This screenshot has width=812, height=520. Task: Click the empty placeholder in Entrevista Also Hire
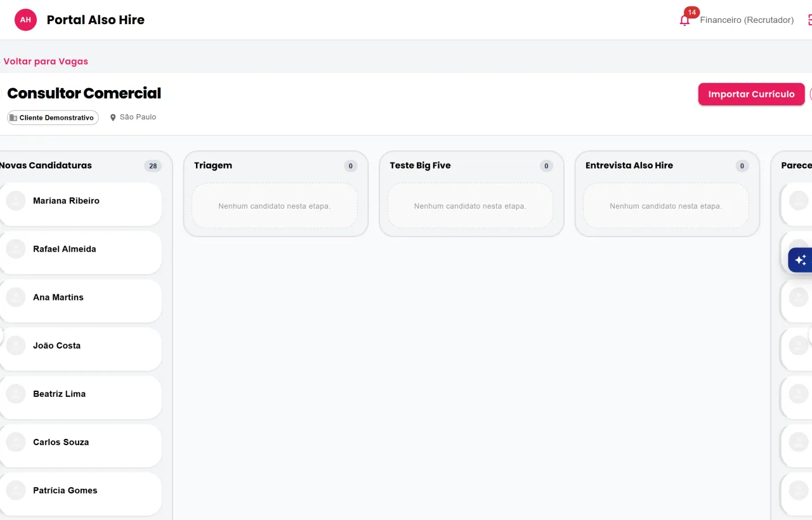pos(666,206)
